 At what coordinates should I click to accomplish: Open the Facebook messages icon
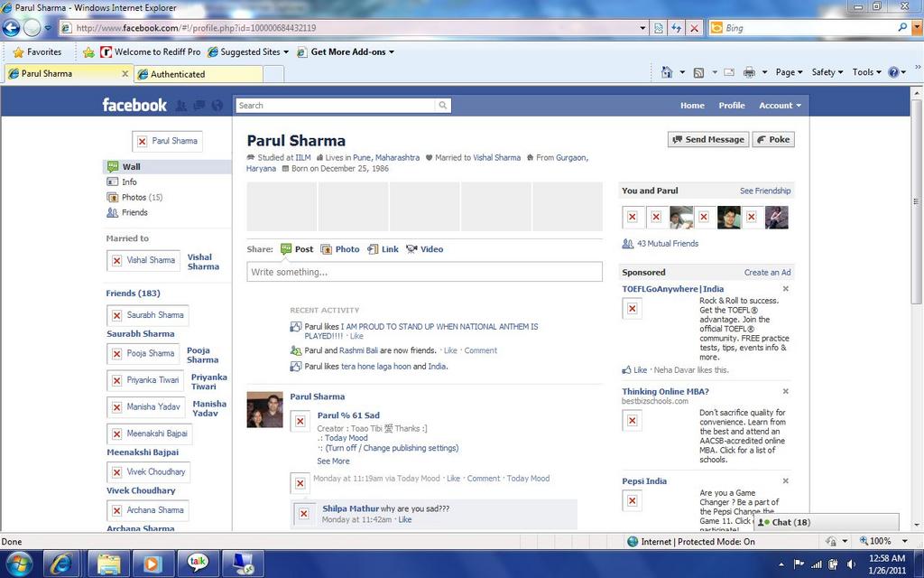coord(199,106)
